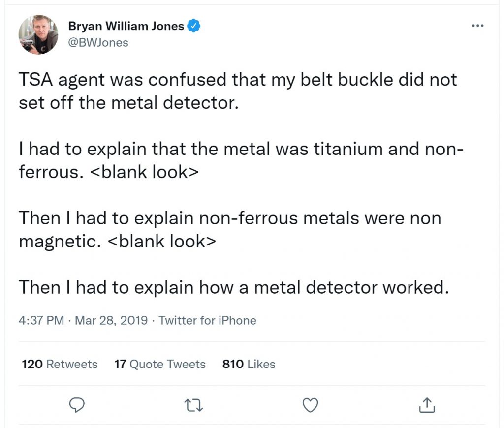View the 17 Quote Tweets list
Screen dimensions: 504x428
click(x=160, y=364)
